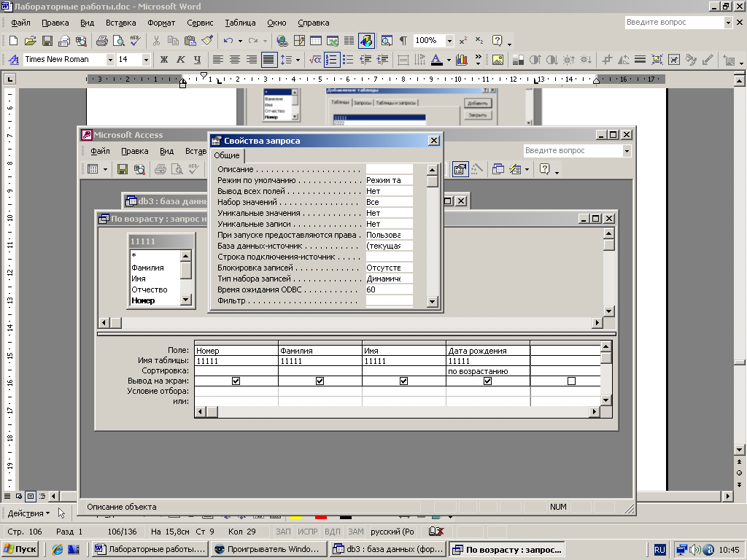The height and width of the screenshot is (560, 747).
Task: Run the spelling check in Word
Action: (135, 41)
